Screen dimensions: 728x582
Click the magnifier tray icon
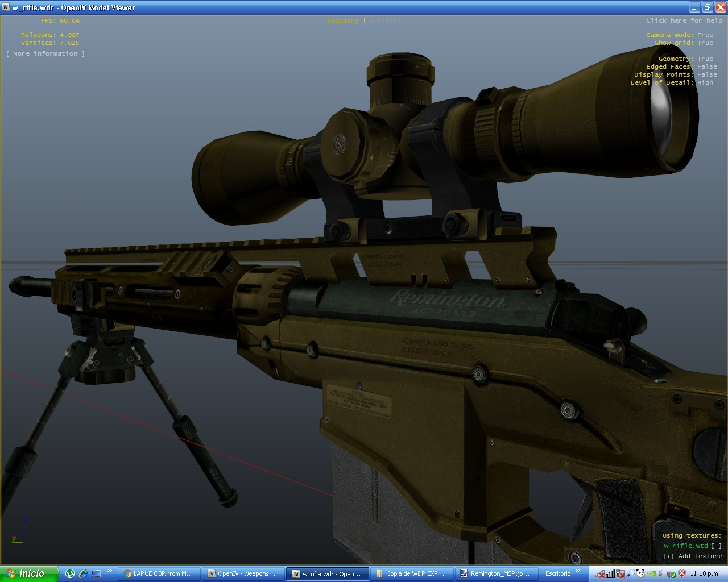coord(631,574)
